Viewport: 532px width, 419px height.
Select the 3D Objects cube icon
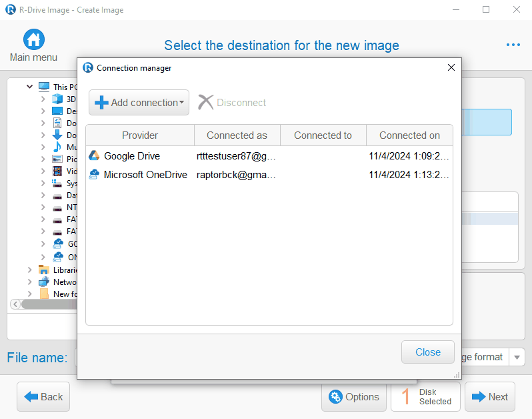click(x=57, y=99)
